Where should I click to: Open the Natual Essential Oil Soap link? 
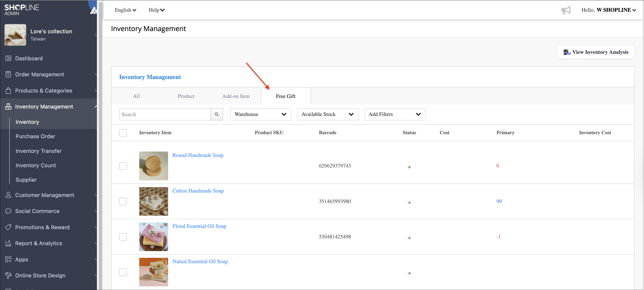(x=200, y=261)
